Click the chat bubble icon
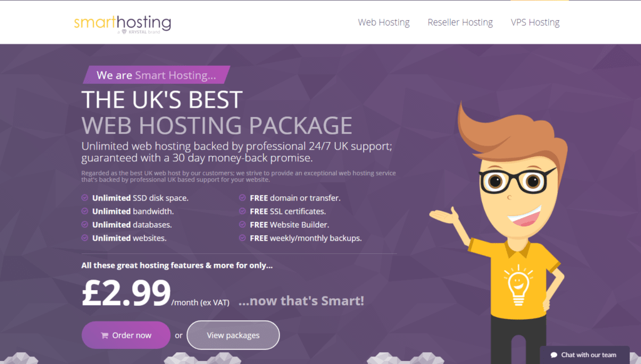Screen dimensions: 641x364 554,355
